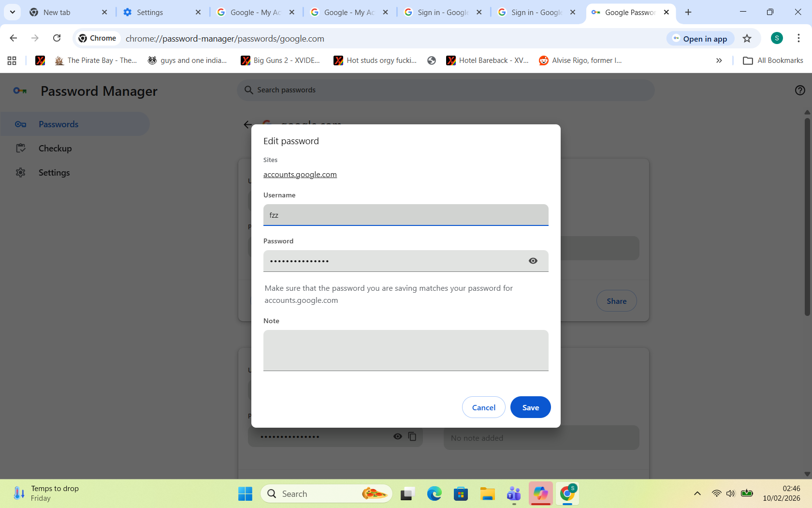Bookmark this page with star icon
812x508 pixels.
point(747,39)
